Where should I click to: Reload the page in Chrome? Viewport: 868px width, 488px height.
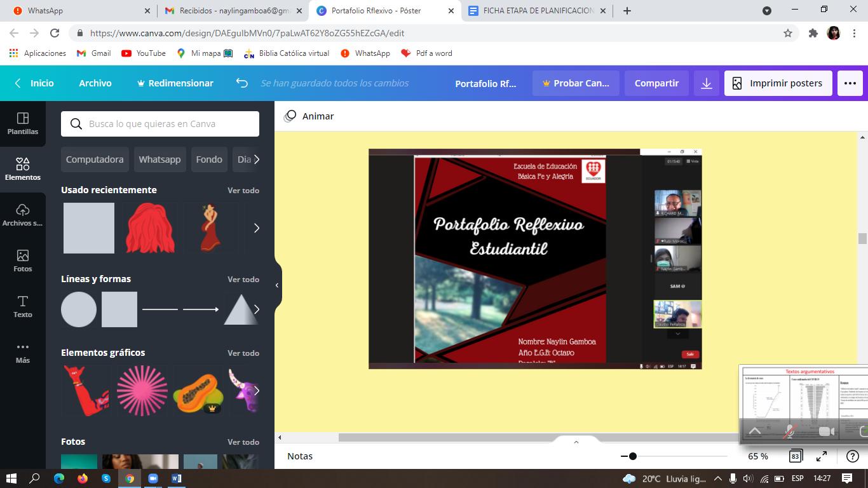click(x=55, y=33)
